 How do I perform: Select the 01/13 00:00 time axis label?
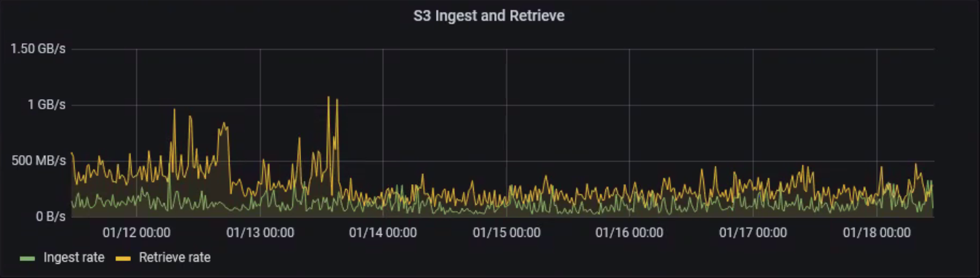point(260,233)
